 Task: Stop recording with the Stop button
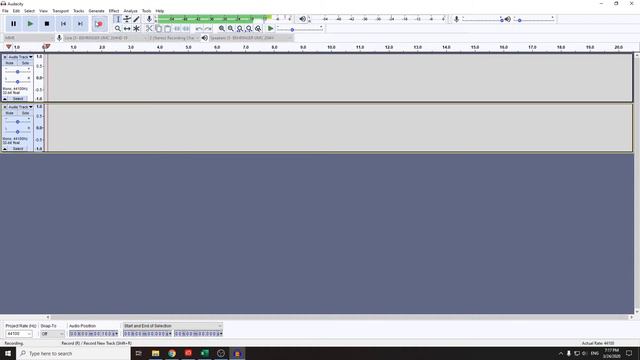pos(47,24)
